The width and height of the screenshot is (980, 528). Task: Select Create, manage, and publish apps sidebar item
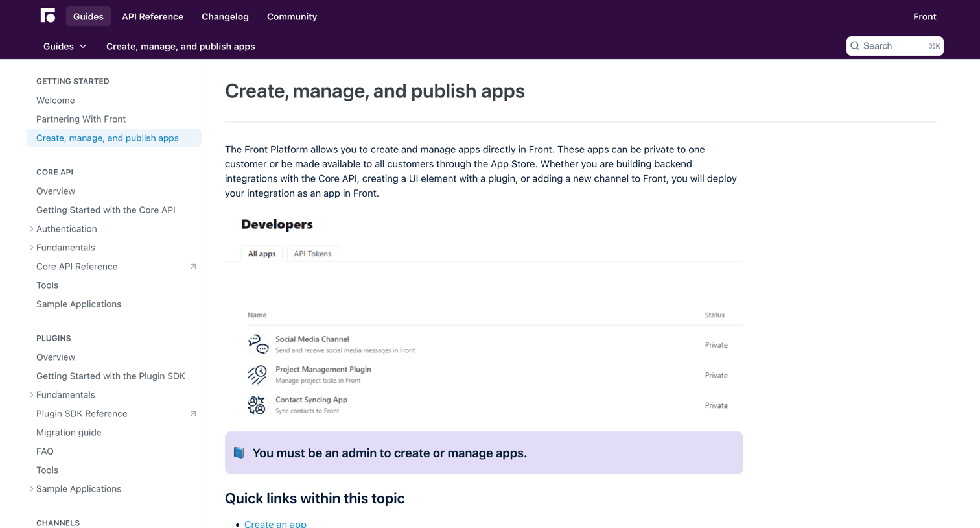pos(114,138)
